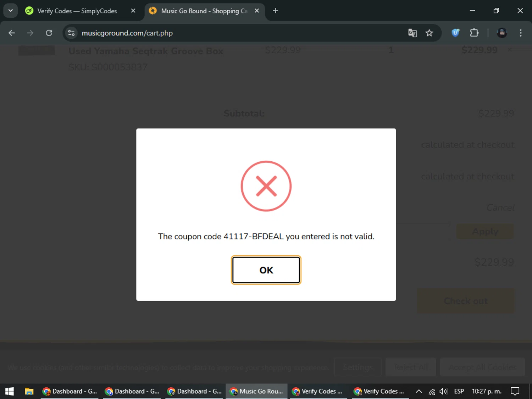
Task: Open the Chrome three-dot menu
Action: tap(521, 33)
